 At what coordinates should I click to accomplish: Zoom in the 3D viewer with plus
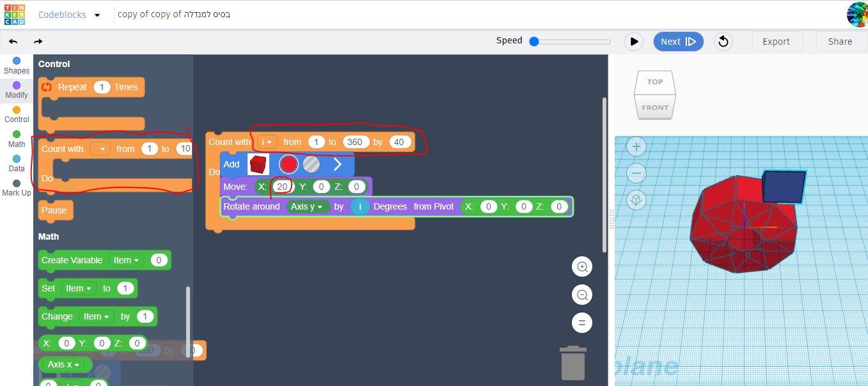(636, 146)
